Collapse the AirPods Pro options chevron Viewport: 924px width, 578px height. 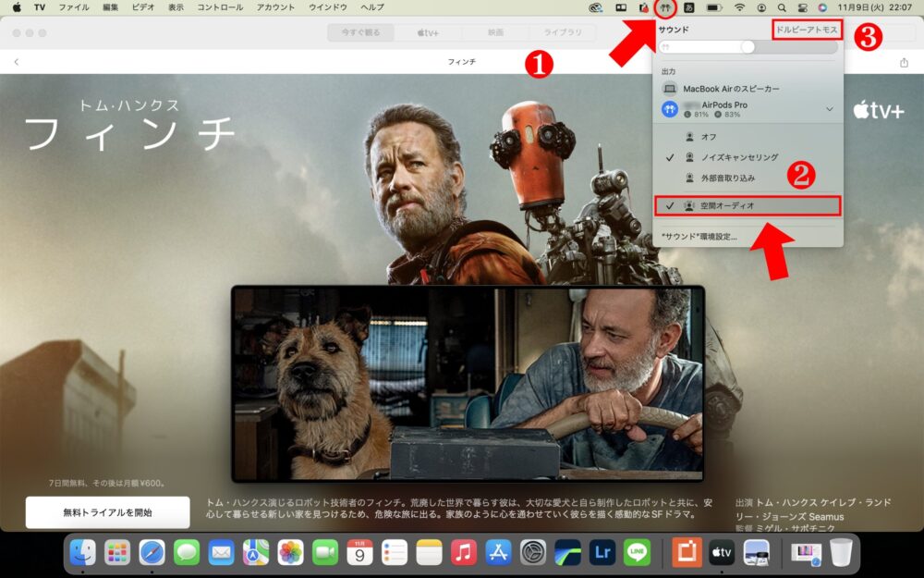(x=830, y=109)
